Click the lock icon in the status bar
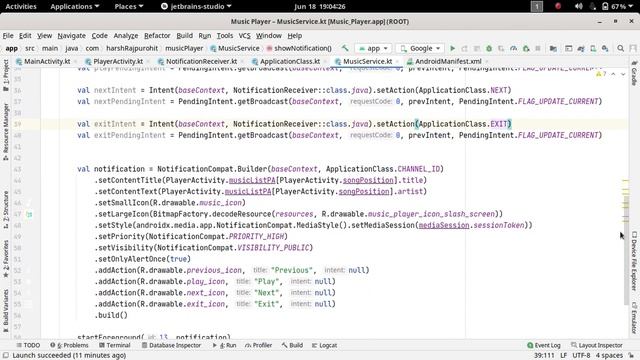The width and height of the screenshot is (640, 360). click(631, 356)
